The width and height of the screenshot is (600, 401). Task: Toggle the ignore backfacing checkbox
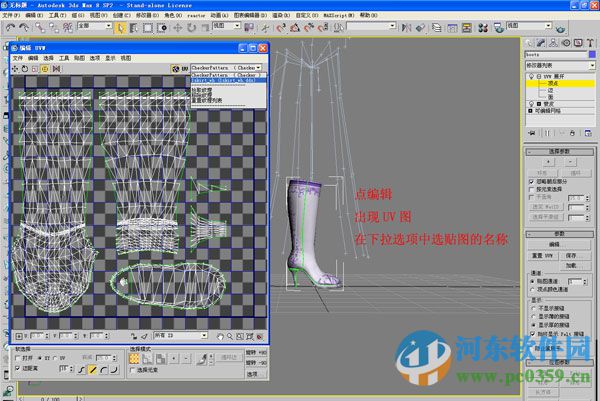531,181
